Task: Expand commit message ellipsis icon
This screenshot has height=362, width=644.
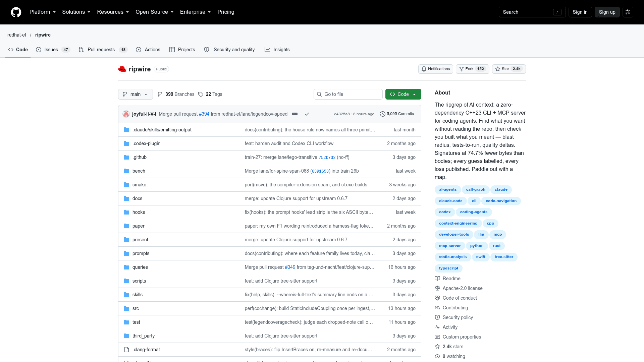Action: click(295, 114)
